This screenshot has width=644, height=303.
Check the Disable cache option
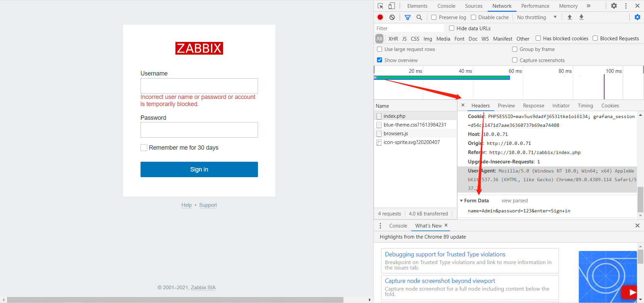[474, 17]
